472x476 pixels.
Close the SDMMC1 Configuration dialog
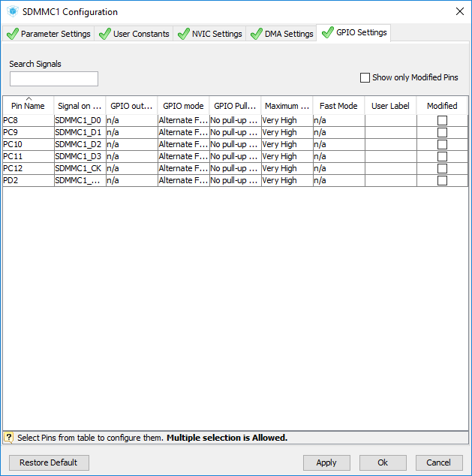pyautogui.click(x=460, y=11)
